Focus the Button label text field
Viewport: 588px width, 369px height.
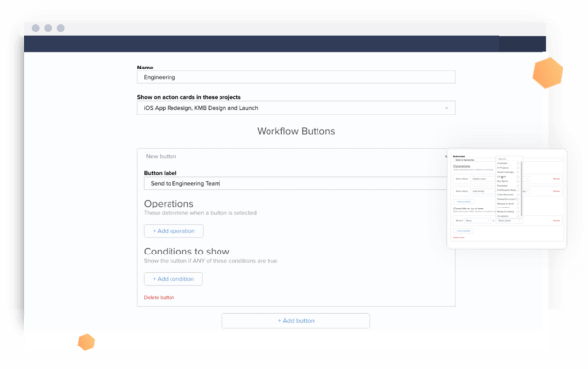[296, 183]
